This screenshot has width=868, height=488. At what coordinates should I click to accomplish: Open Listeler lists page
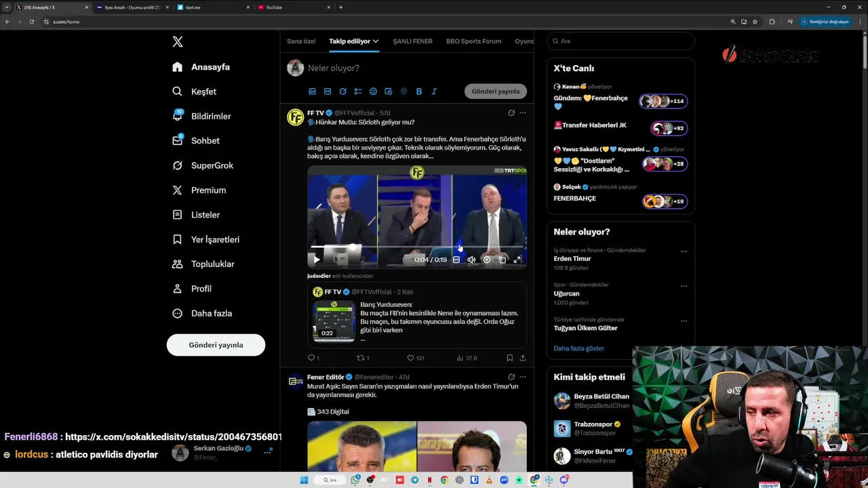tap(195, 215)
